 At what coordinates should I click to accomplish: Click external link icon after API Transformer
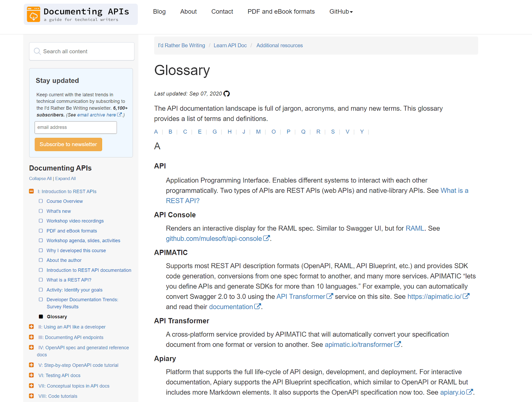330,296
